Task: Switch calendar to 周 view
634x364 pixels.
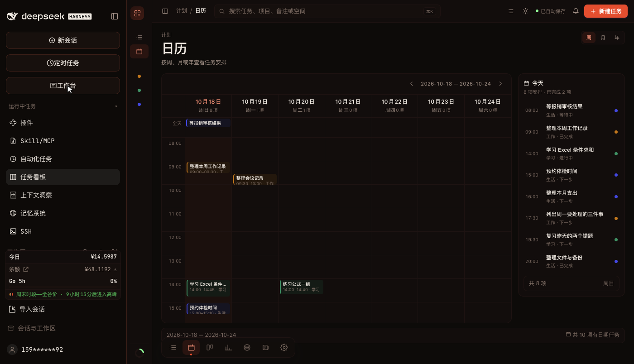Action: [x=589, y=38]
